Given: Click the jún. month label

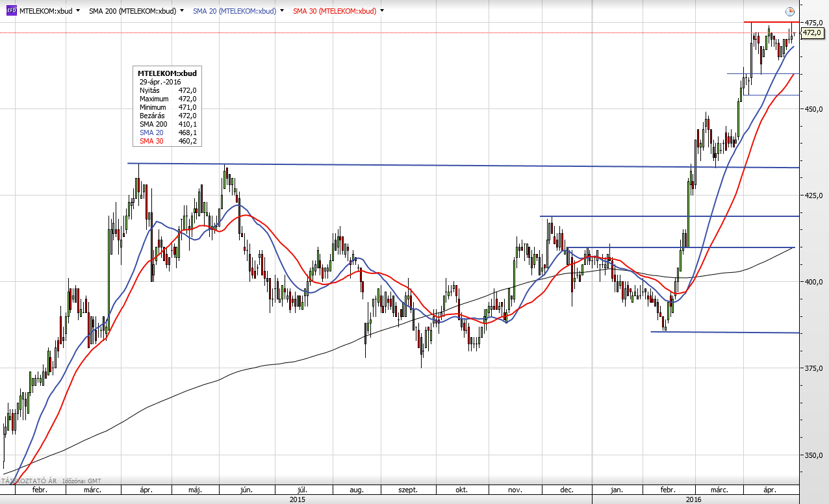Looking at the screenshot, I should pos(247,490).
